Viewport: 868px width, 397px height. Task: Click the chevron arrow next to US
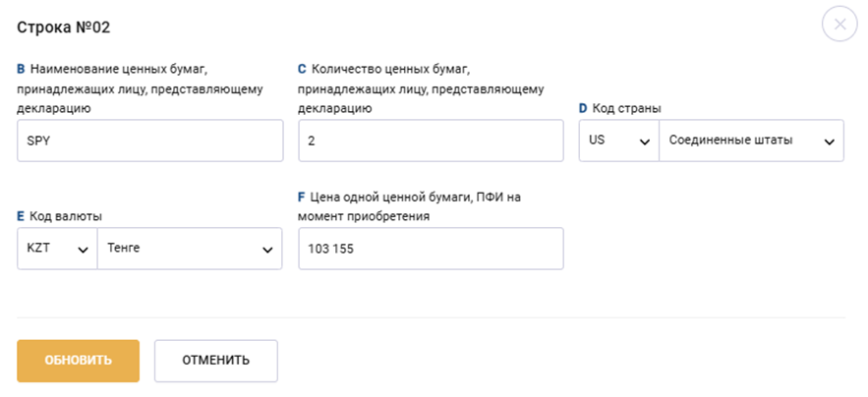point(645,142)
